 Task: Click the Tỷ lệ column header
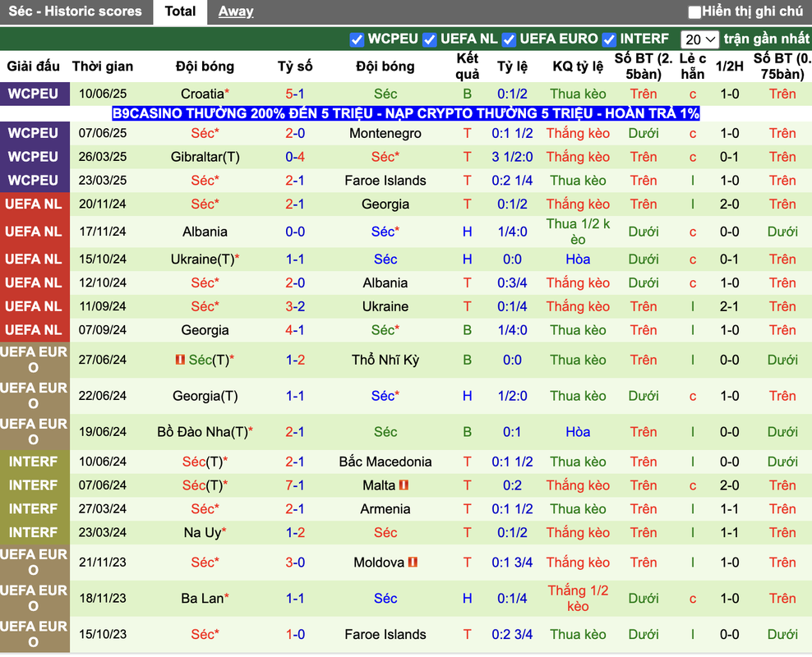(x=512, y=67)
